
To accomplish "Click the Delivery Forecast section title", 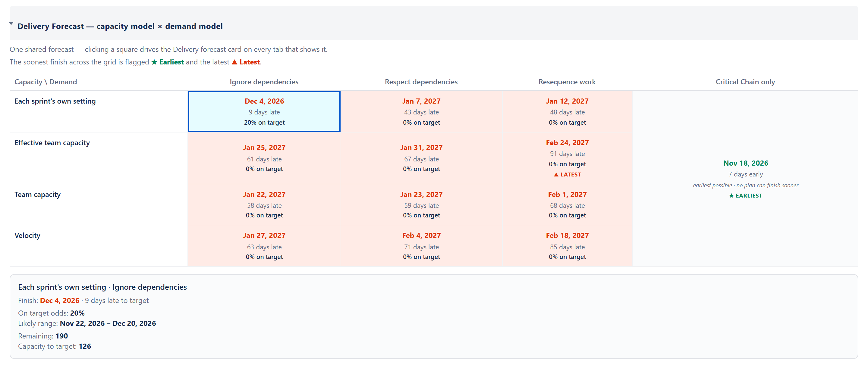I will (120, 26).
